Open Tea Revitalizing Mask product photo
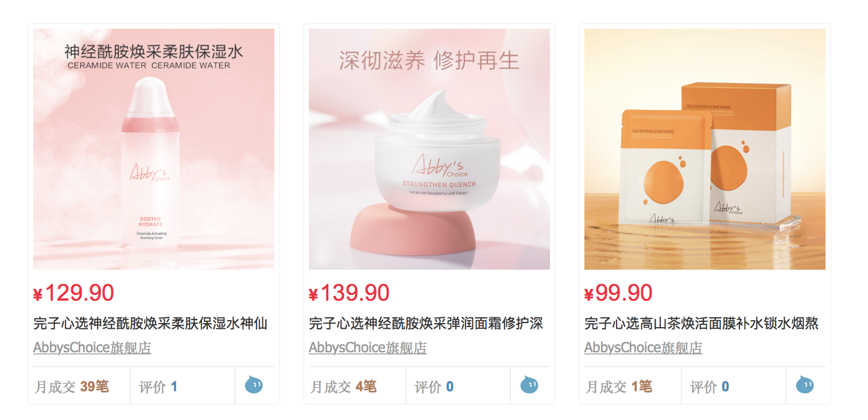The height and width of the screenshot is (420, 868). tap(705, 149)
